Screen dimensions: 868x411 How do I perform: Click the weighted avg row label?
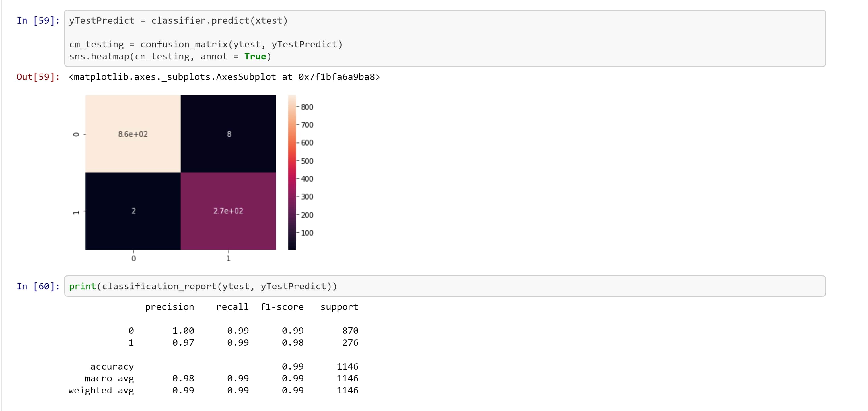coord(101,390)
